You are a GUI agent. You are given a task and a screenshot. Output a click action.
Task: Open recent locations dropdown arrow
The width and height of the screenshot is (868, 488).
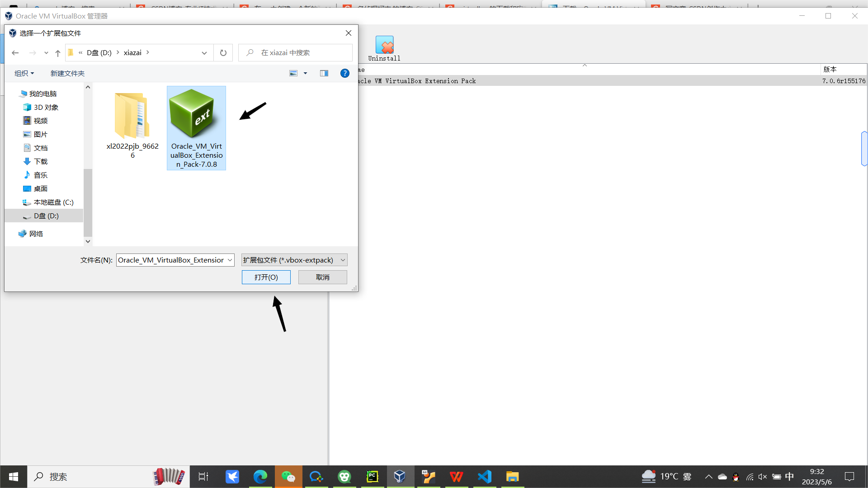tap(46, 53)
